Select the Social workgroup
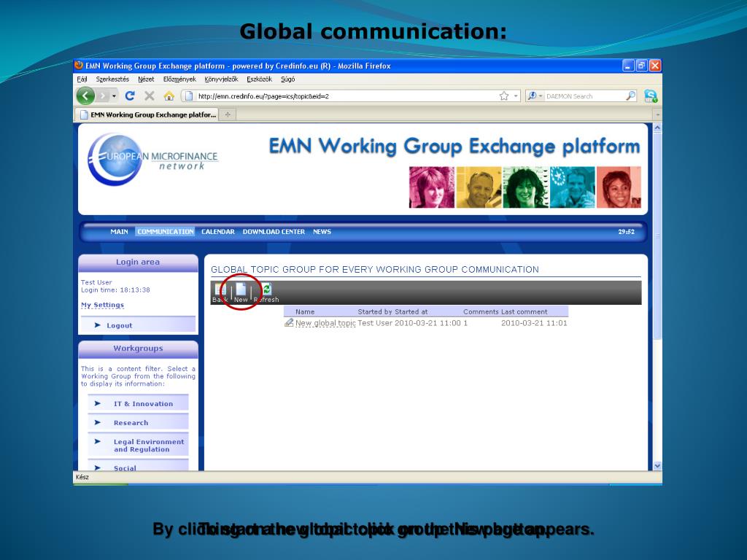 click(138, 466)
